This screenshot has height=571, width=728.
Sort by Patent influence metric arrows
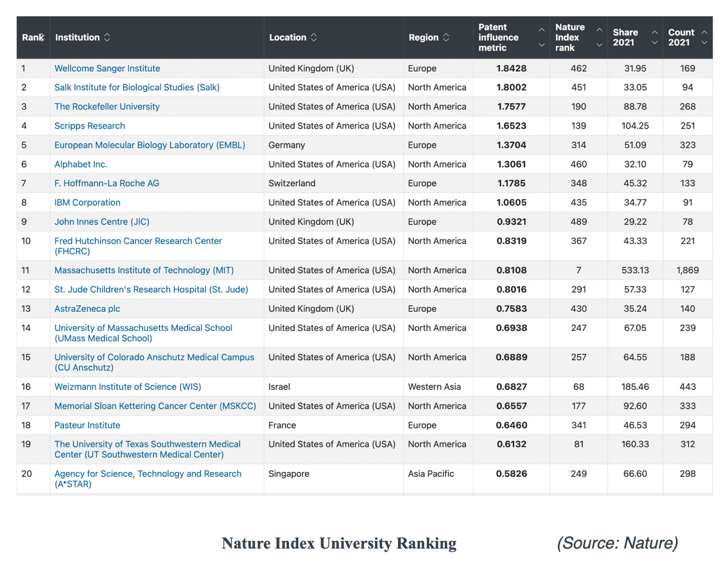(542, 37)
